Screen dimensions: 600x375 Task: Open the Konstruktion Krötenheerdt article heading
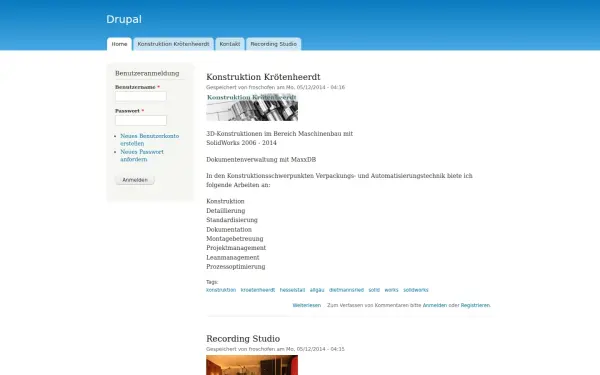coord(263,77)
